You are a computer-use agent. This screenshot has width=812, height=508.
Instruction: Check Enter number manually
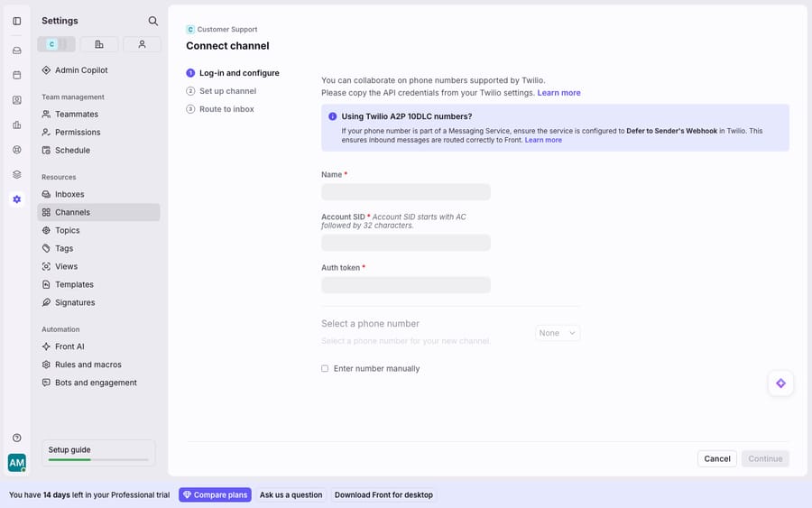325,369
